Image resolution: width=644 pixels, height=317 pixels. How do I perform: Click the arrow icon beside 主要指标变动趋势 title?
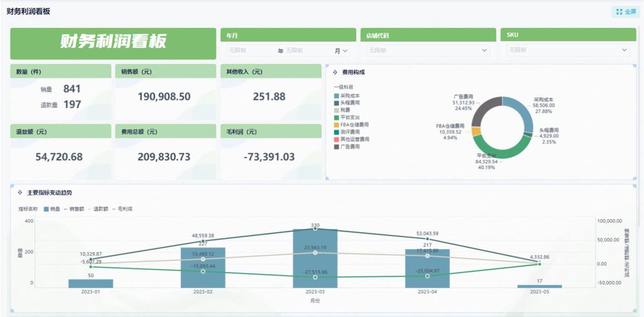point(20,192)
